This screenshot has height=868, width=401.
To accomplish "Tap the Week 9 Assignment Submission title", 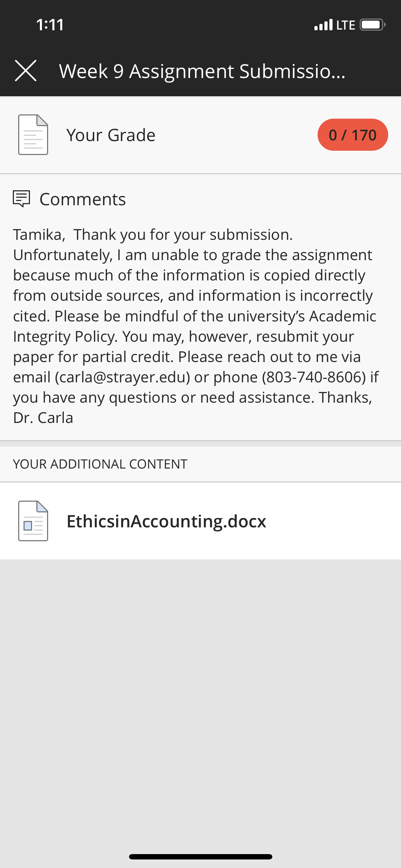I will point(202,71).
